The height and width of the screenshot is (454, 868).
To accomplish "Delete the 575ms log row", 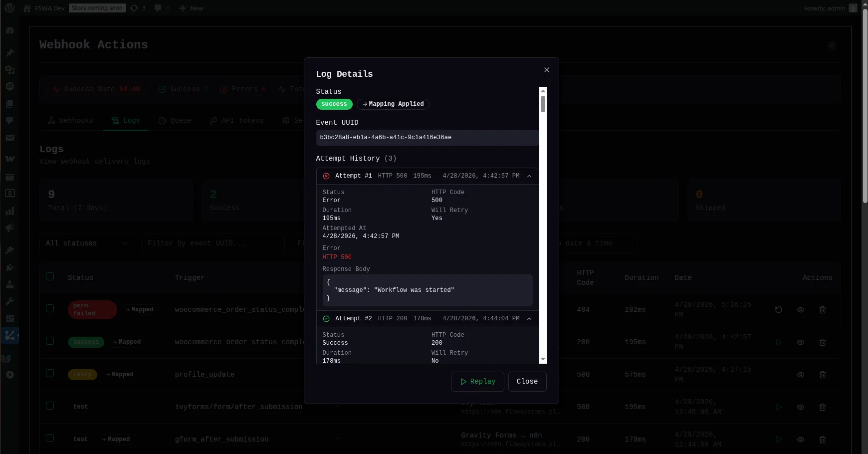I will click(x=823, y=375).
